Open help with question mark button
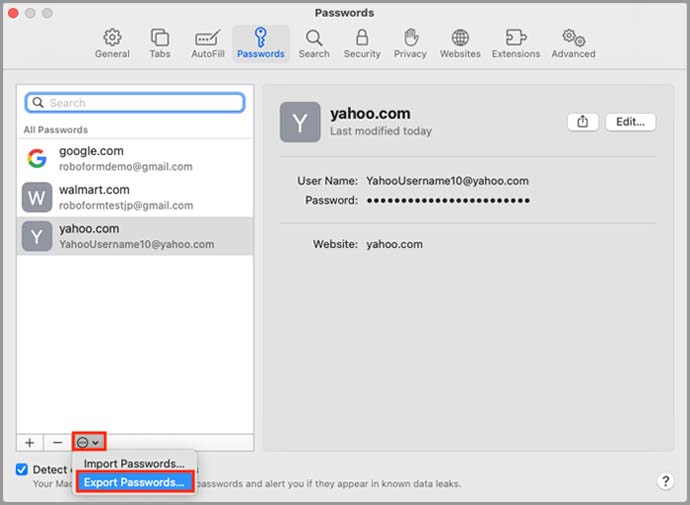The height and width of the screenshot is (505, 690). tap(665, 481)
